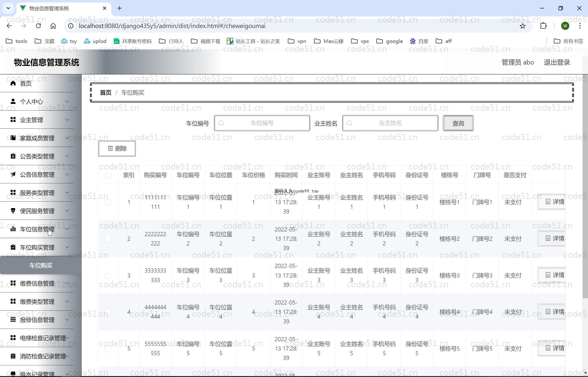Expand the 公告类型管理 chevron
This screenshot has height=377, width=588.
point(67,156)
